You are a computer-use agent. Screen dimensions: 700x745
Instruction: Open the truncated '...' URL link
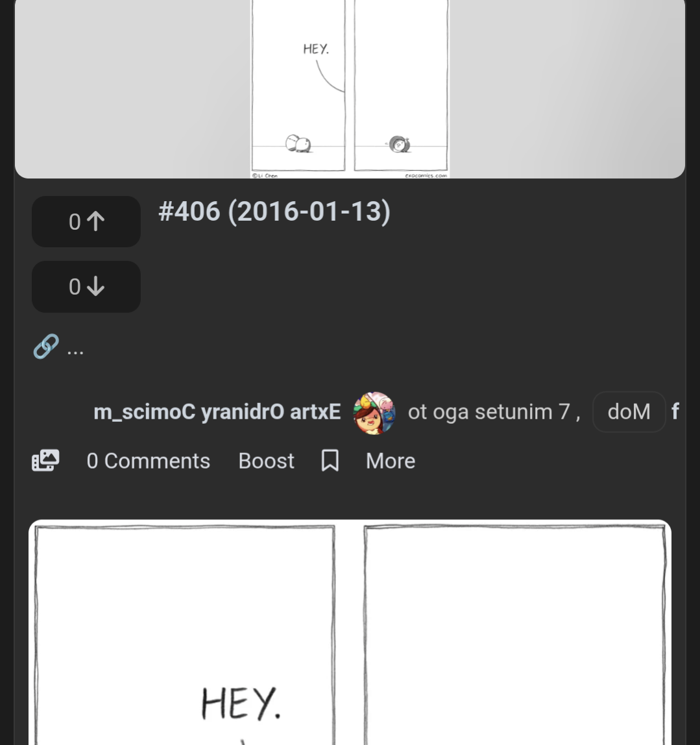tap(75, 349)
